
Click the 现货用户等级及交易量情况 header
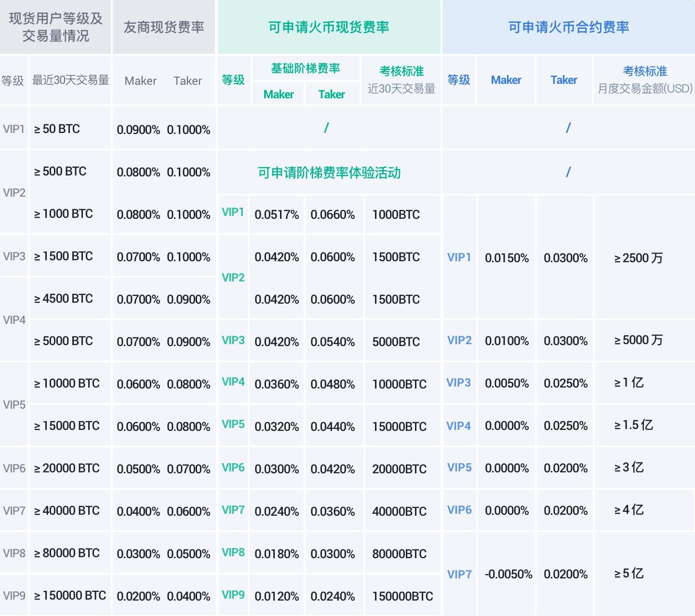(x=55, y=27)
